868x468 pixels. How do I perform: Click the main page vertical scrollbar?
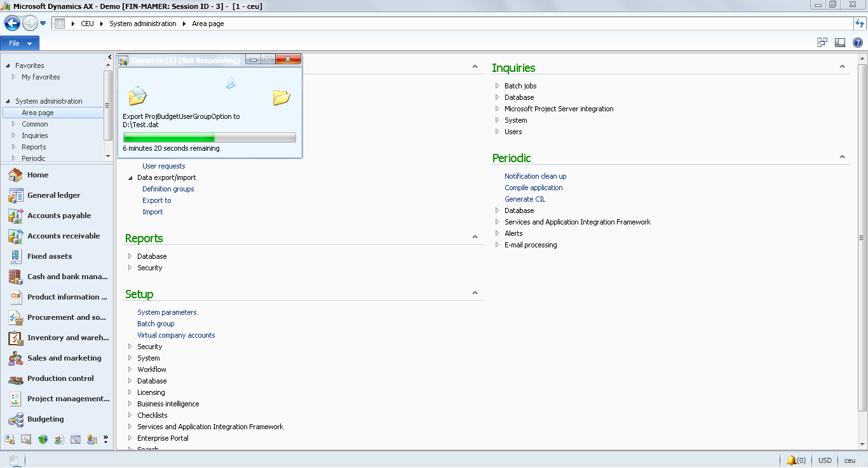(x=862, y=237)
